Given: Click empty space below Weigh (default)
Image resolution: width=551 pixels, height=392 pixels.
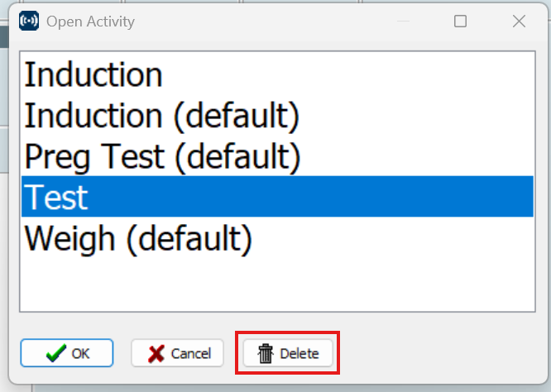Looking at the screenshot, I should (x=277, y=284).
